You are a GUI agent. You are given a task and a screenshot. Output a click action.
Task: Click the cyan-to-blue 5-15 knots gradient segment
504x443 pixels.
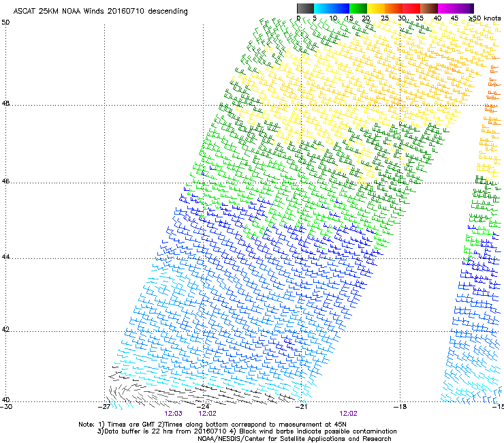[332, 8]
